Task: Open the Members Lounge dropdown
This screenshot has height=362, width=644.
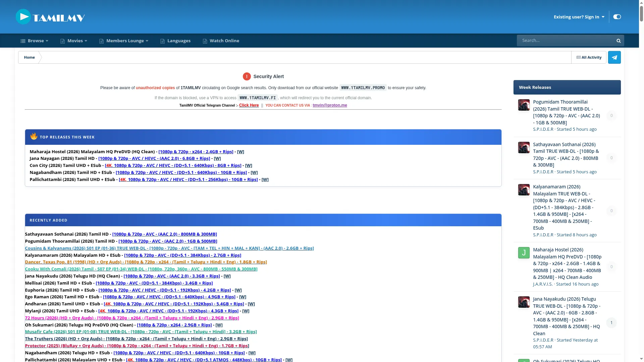Action: [x=124, y=41]
